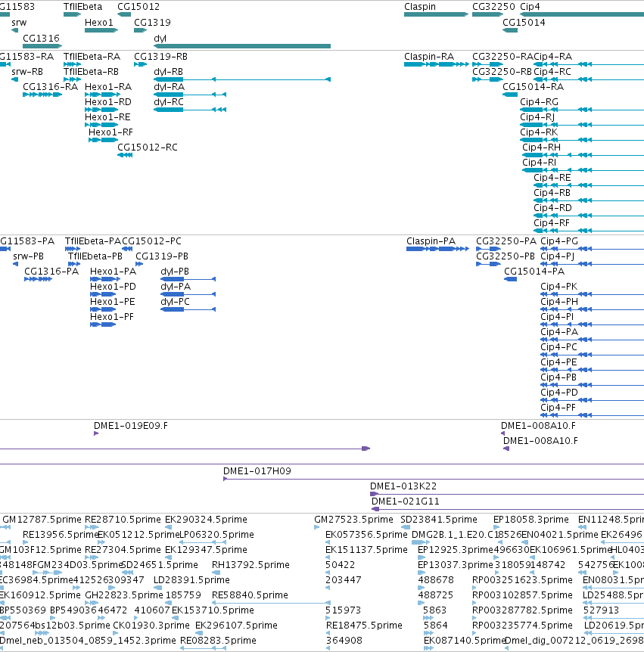
Task: Click the CG15012-RC transcript label
Action: [x=148, y=147]
